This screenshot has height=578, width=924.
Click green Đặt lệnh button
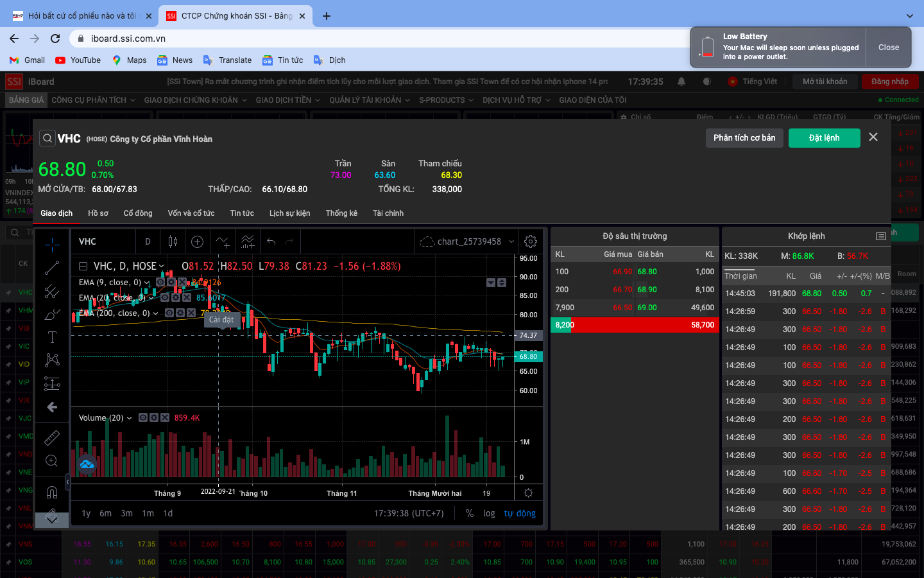825,138
